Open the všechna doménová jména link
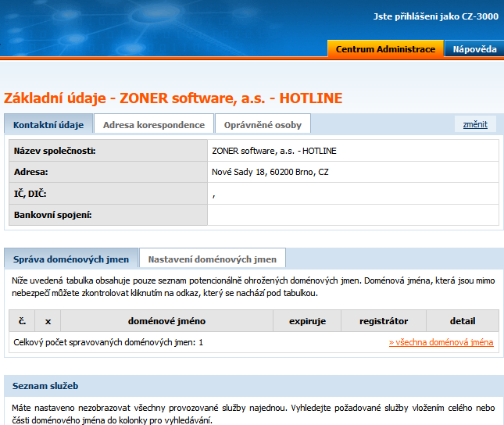504x425 pixels. coord(441,342)
